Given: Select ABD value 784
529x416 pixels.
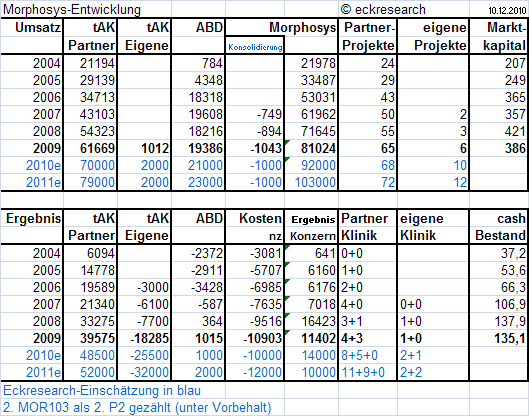Looking at the screenshot, I should (x=212, y=63).
